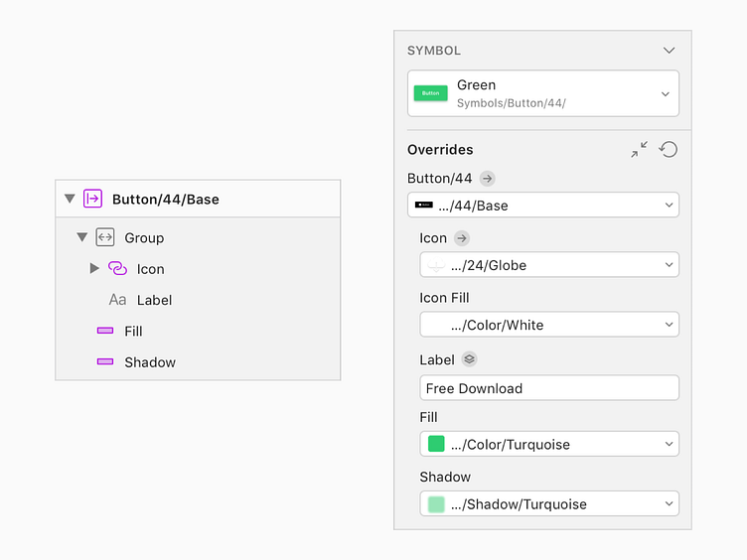
Task: Click the arrow icon next to Icon override
Action: [x=461, y=238]
